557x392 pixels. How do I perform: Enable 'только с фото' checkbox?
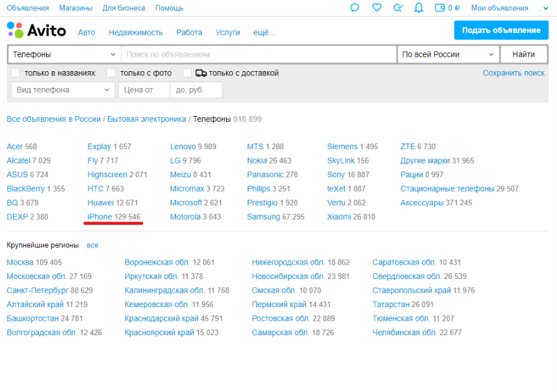[111, 73]
